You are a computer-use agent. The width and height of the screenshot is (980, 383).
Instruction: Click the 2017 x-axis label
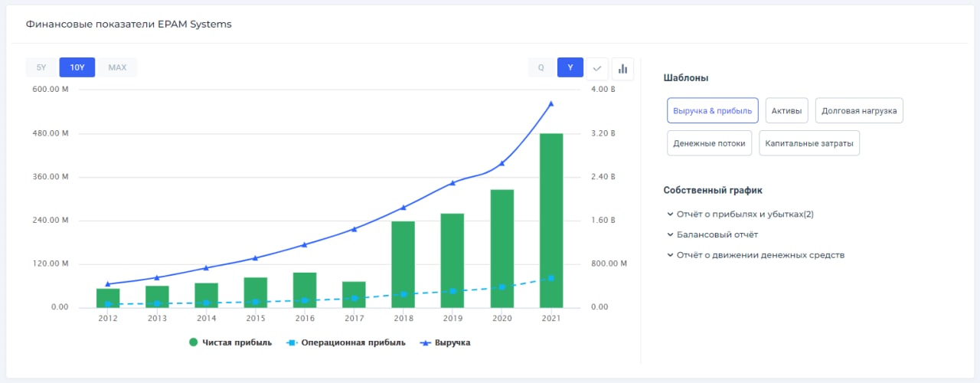click(x=354, y=319)
